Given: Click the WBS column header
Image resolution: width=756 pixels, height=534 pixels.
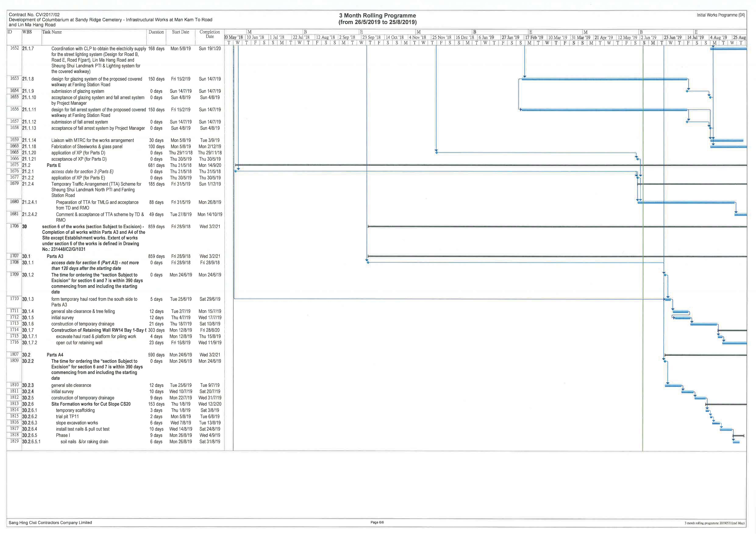Looking at the screenshot, I should pyautogui.click(x=27, y=32).
